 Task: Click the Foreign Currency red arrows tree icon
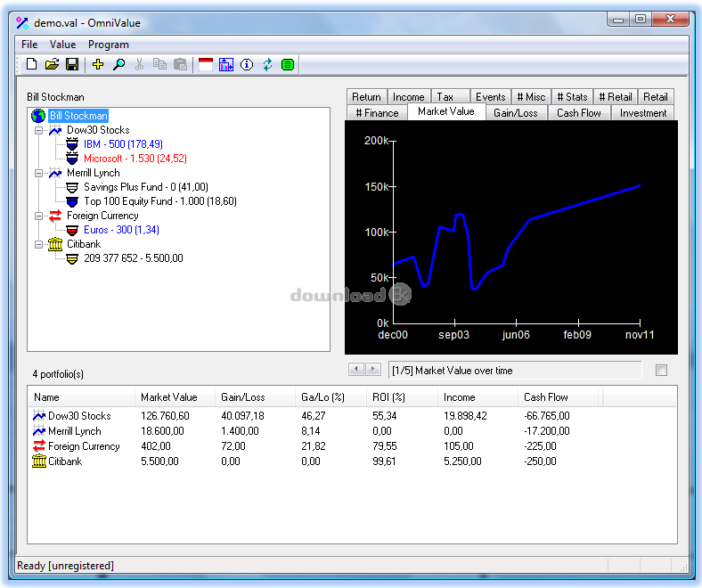[x=55, y=216]
